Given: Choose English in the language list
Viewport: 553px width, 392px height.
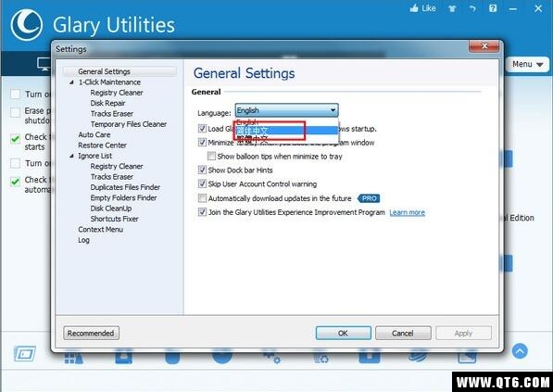Looking at the screenshot, I should [286, 122].
